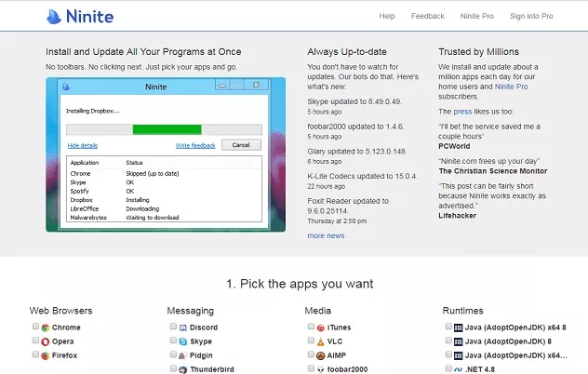Tick the .NET 4.8 checkbox
588x374 pixels.
pyautogui.click(x=448, y=368)
